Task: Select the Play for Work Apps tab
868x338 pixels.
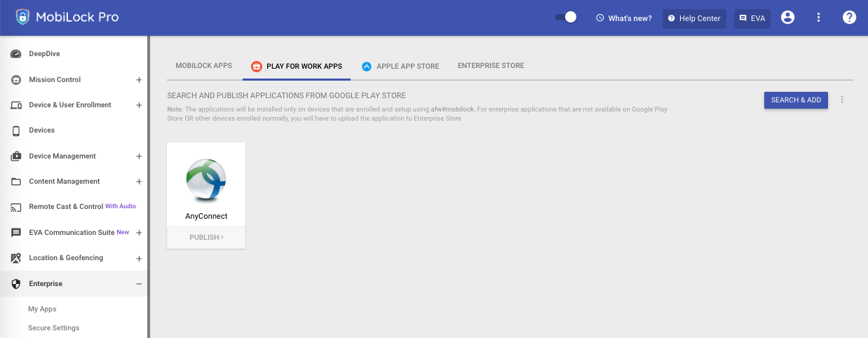Action: point(297,67)
